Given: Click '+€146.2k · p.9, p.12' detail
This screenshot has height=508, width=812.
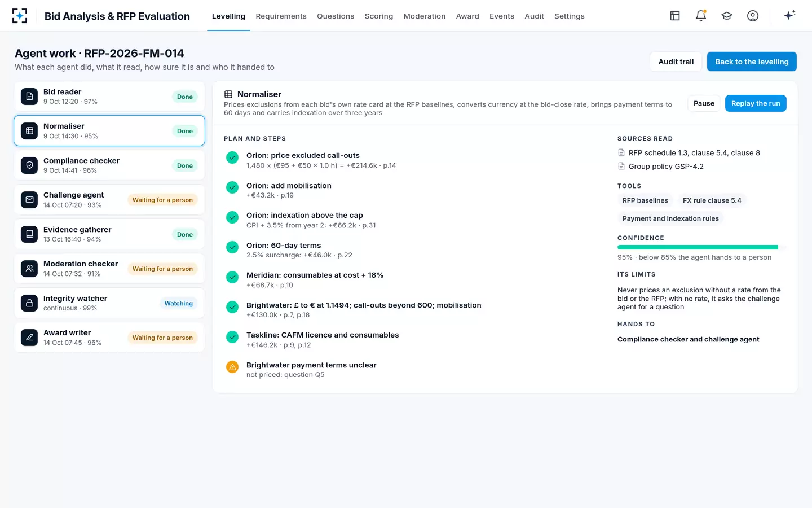Looking at the screenshot, I should (x=279, y=345).
